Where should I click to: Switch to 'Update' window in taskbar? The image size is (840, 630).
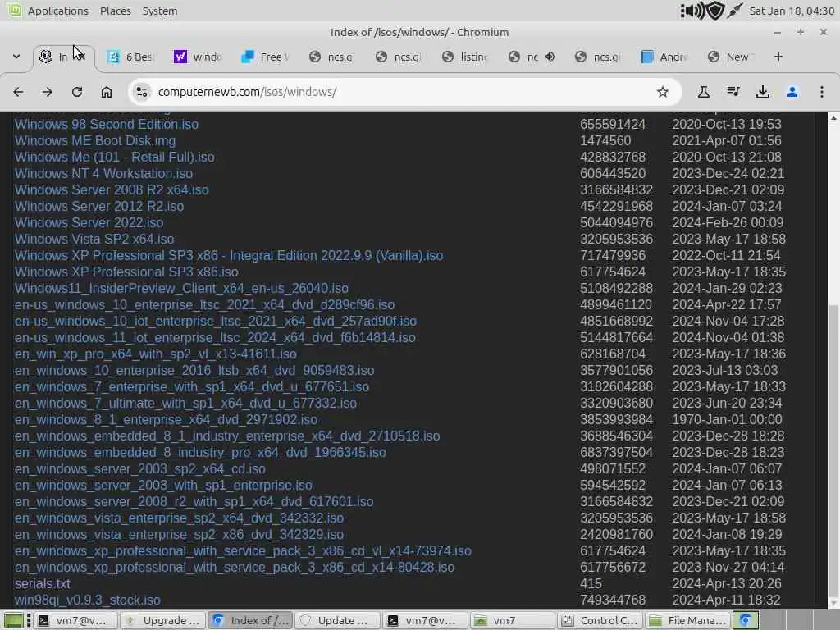[x=337, y=620]
